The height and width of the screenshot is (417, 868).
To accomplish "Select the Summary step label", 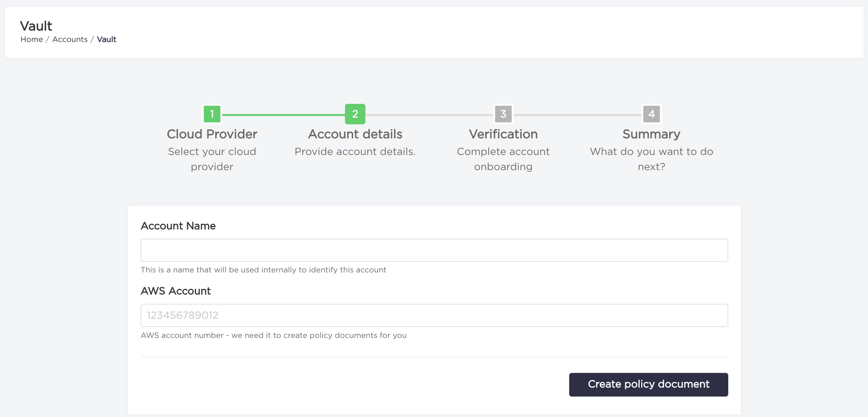I will [x=651, y=134].
